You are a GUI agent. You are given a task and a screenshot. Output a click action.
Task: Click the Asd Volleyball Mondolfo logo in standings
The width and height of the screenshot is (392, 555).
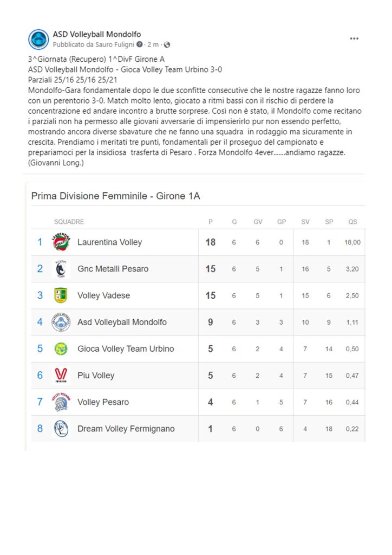tap(61, 322)
